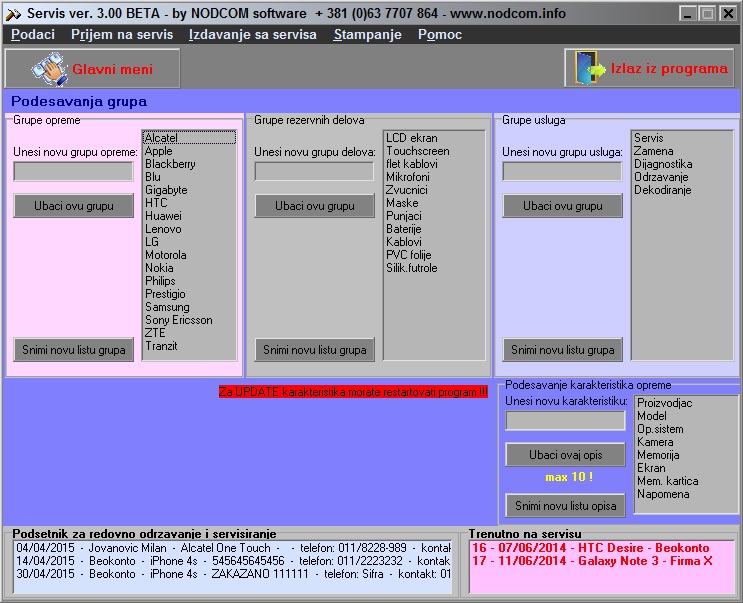Click the Snimi novu listu opisa button
Viewport: 743px width, 603px height.
[565, 506]
